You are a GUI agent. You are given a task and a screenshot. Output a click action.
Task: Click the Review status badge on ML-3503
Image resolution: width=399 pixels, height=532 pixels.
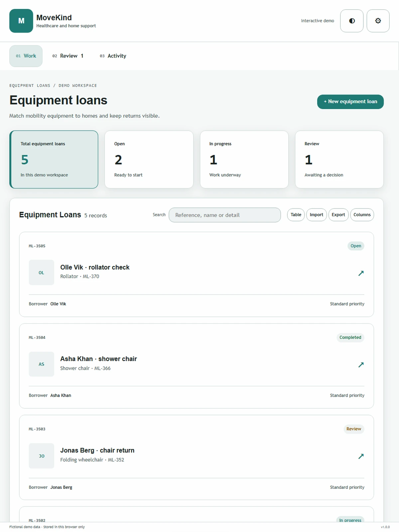(x=354, y=429)
